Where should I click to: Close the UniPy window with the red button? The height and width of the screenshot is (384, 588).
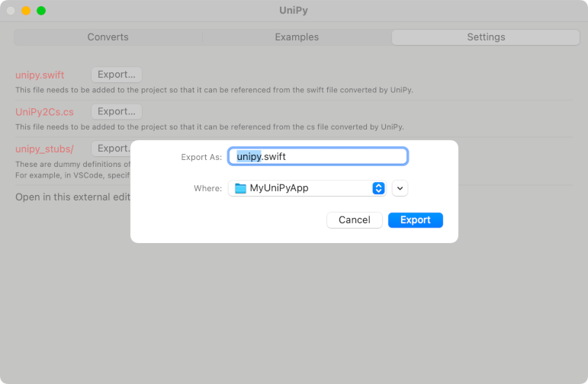(11, 11)
